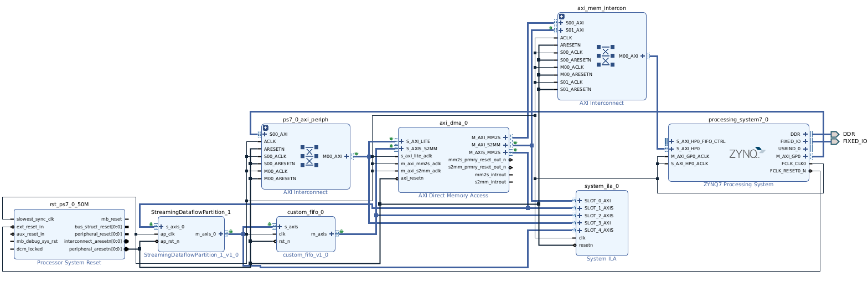Expand M_AXI_GP0 interface on processing_system7_0

pyautogui.click(x=805, y=156)
